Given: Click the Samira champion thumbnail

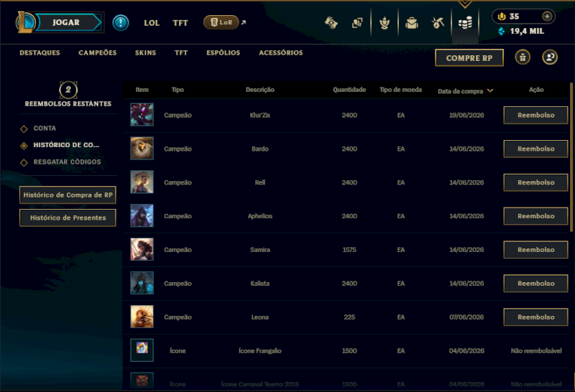Looking at the screenshot, I should coord(142,250).
